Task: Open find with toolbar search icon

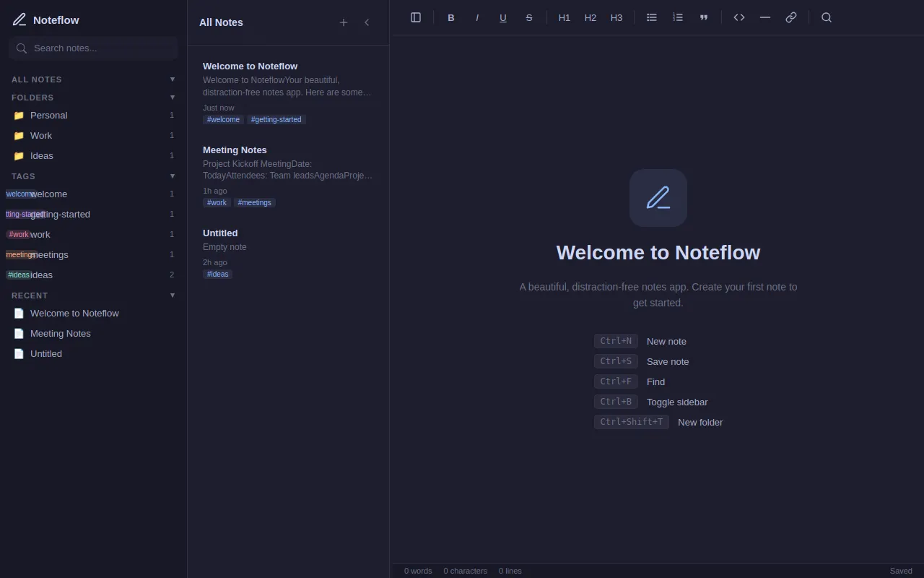Action: 827,17
